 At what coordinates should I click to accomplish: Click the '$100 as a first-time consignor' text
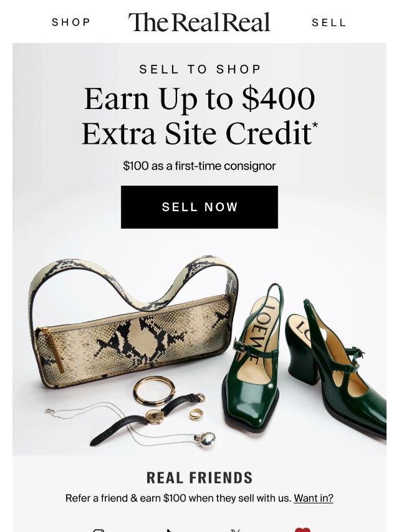click(199, 166)
